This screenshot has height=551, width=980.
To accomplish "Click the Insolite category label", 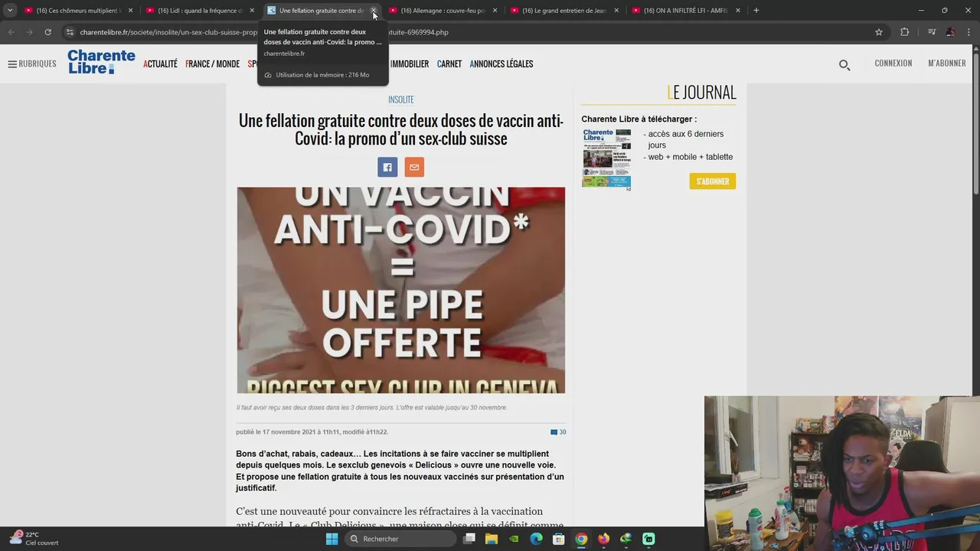I will pyautogui.click(x=401, y=99).
